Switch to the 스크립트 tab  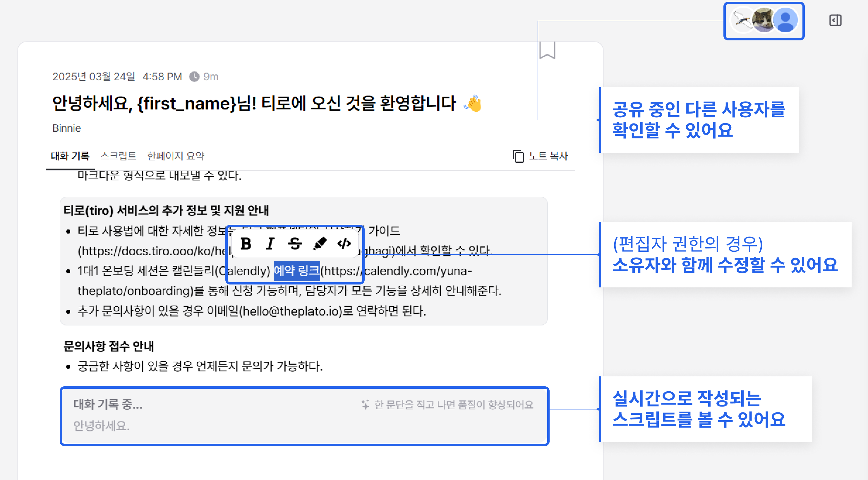[118, 156]
